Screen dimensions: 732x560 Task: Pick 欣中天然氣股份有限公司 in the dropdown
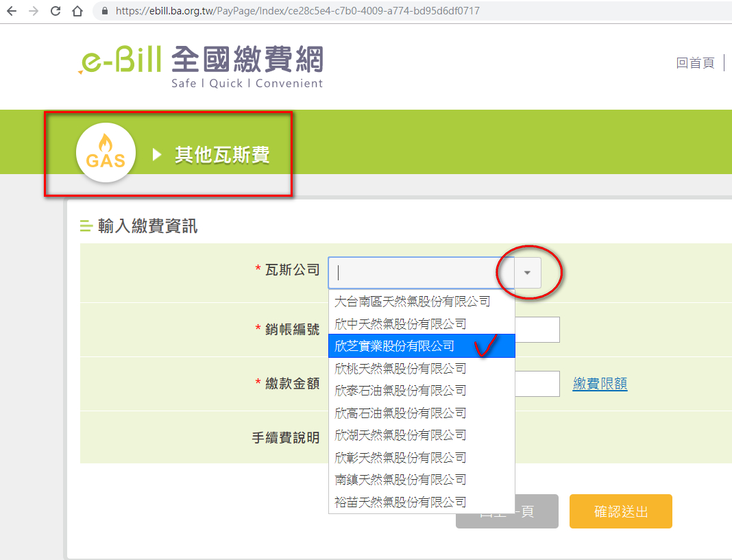point(400,324)
